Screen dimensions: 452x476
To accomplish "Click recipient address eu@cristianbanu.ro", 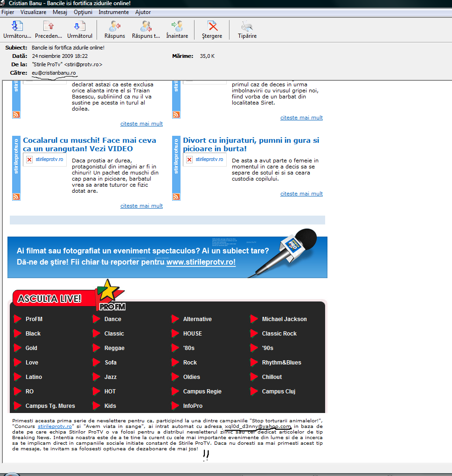I will [54, 73].
